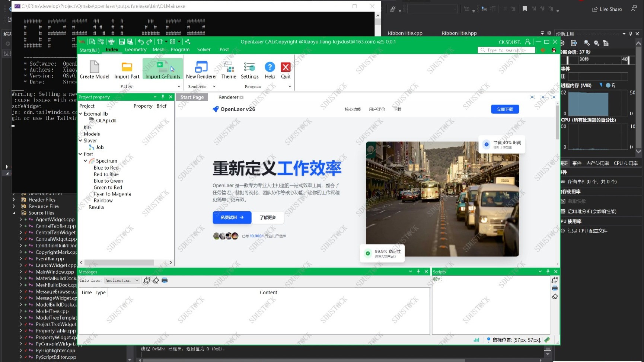The image size is (644, 362).
Task: Select the Rainbow spectrum item
Action: click(x=103, y=201)
